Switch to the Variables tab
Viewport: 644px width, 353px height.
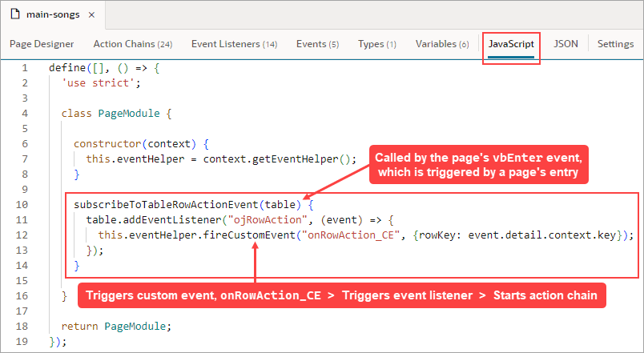pyautogui.click(x=442, y=44)
